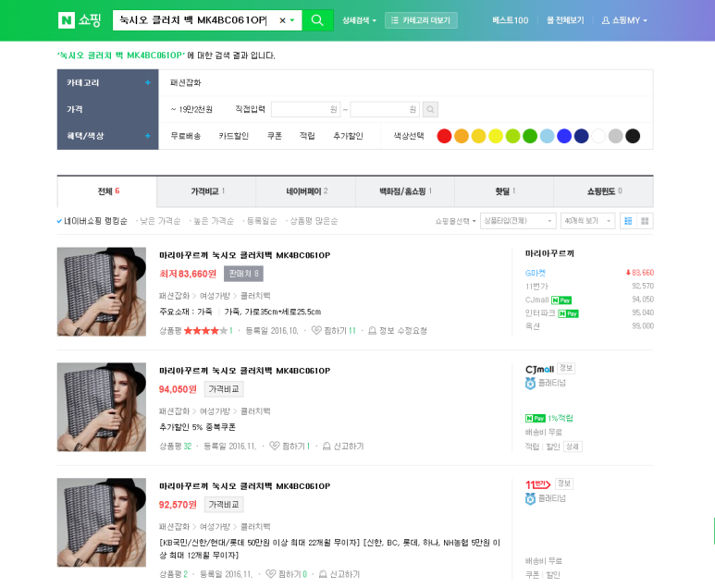Open search history dropdown arrow in search box
The image size is (715, 588).
click(x=292, y=20)
